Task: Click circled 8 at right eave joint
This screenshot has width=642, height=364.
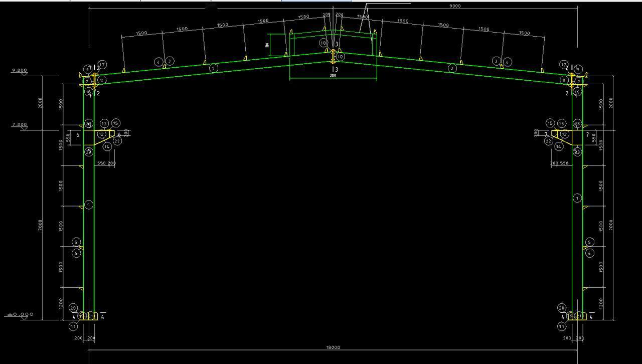Action: 564,80
